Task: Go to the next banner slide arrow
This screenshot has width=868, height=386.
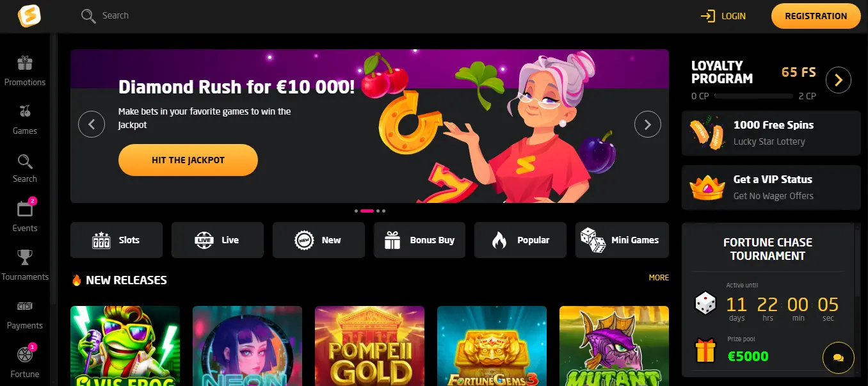Action: pyautogui.click(x=647, y=124)
